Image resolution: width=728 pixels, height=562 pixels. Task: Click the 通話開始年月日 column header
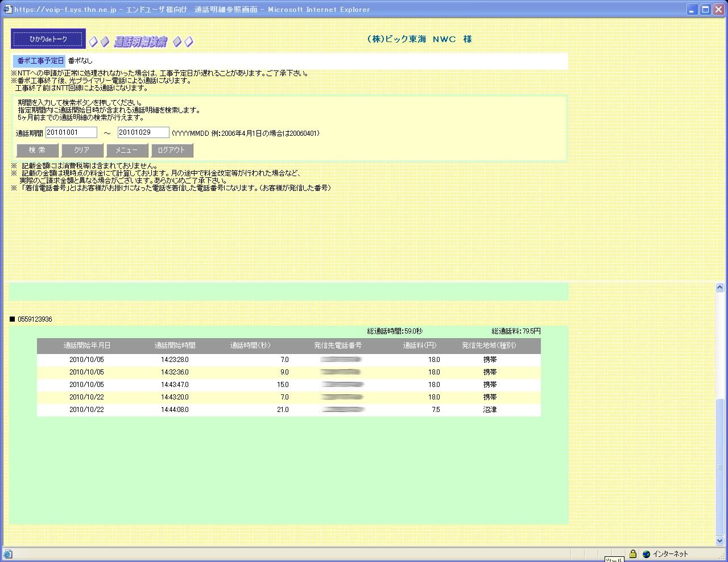pos(87,345)
